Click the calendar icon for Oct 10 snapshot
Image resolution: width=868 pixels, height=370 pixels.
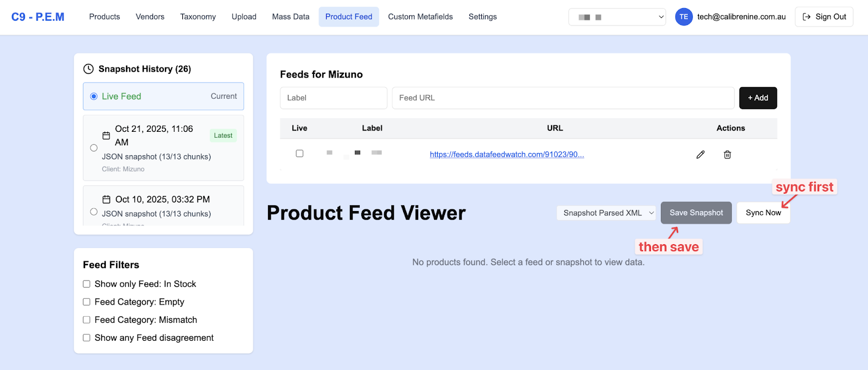coord(106,200)
